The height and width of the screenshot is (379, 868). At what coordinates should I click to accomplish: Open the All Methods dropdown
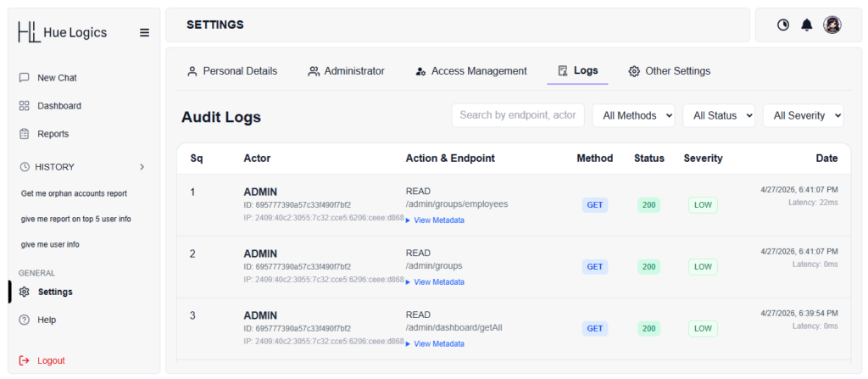(x=633, y=115)
